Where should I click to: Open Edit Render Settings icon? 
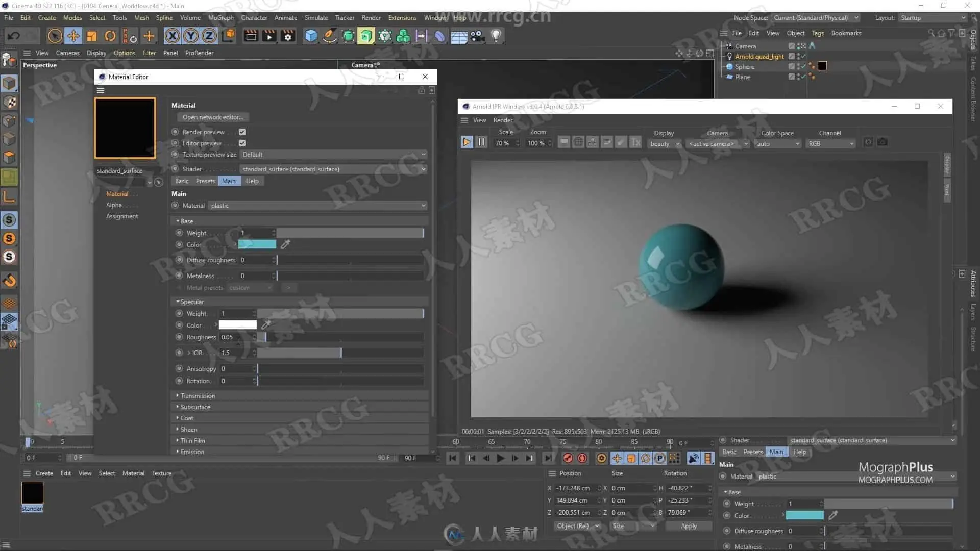[288, 36]
